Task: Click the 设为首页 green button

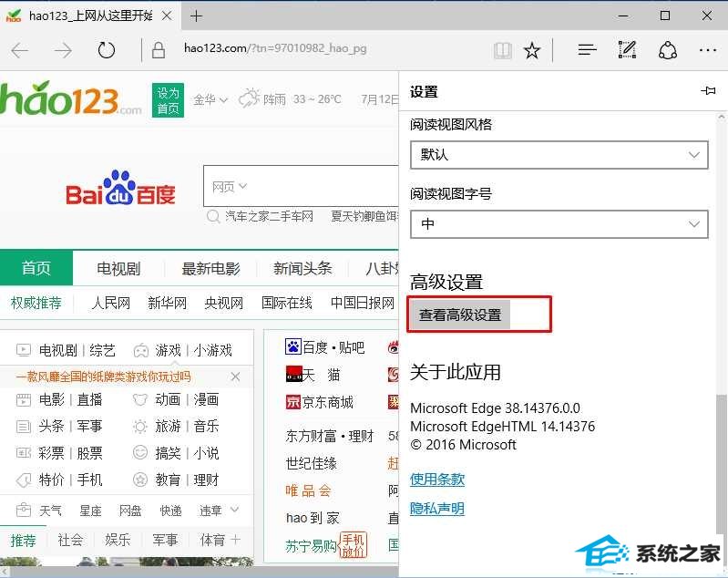Action: 168,100
